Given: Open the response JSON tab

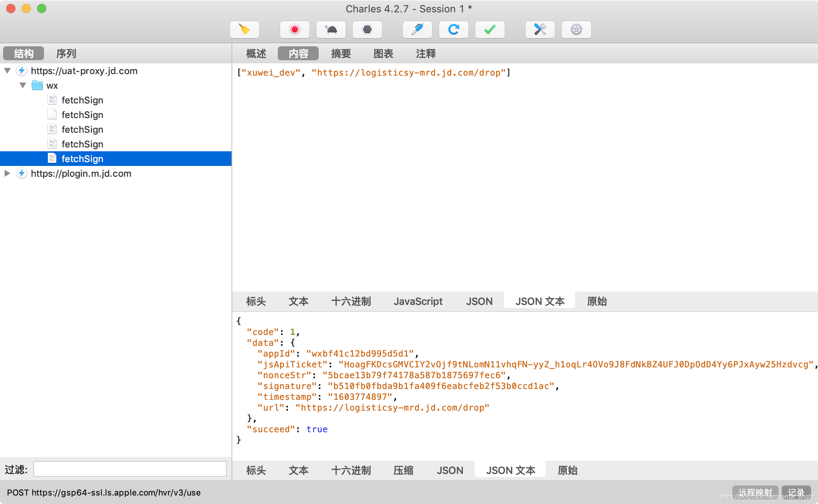Looking at the screenshot, I should tap(450, 470).
